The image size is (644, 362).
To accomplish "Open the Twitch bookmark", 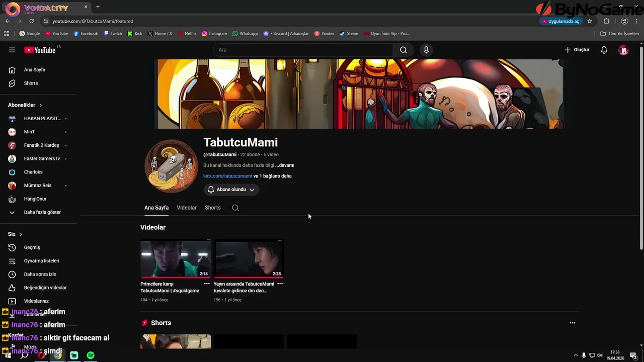I will (x=113, y=34).
